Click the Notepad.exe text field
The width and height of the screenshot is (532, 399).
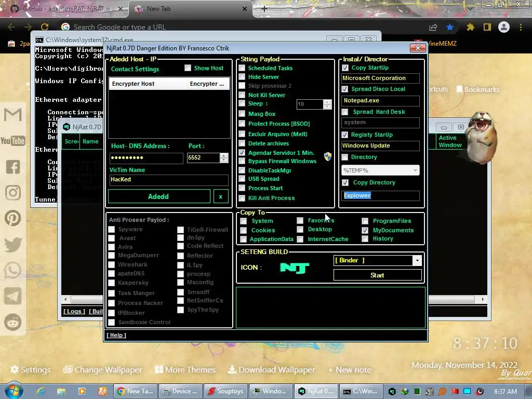[x=380, y=100]
